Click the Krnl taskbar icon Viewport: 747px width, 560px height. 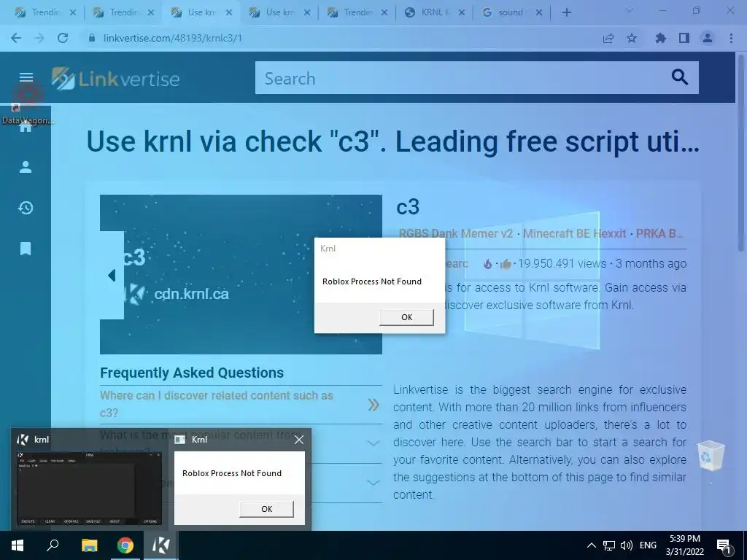point(160,545)
